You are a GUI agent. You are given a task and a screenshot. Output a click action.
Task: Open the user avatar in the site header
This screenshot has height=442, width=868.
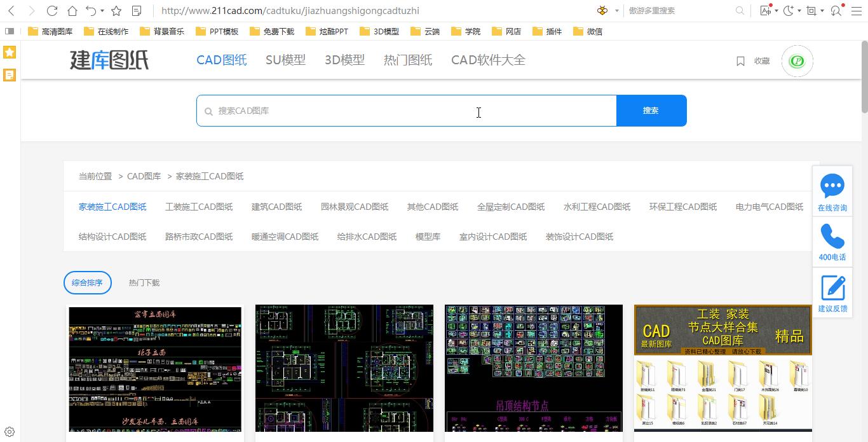797,61
